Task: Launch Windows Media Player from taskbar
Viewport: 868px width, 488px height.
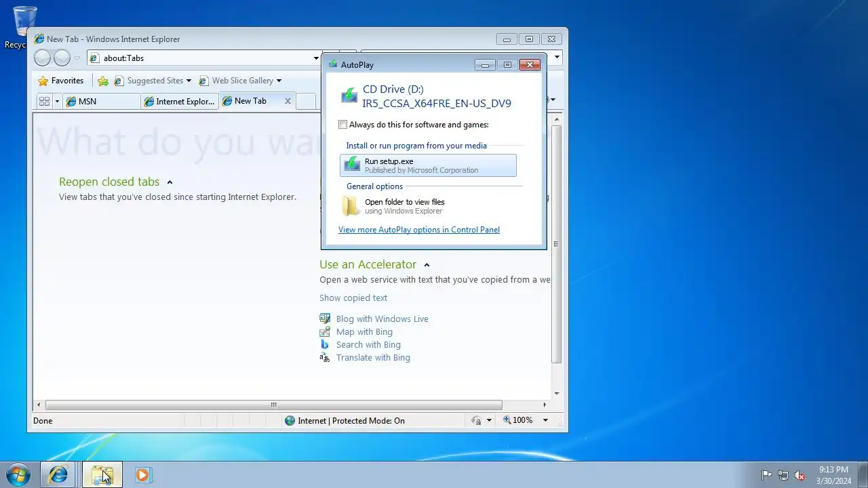Action: click(142, 474)
